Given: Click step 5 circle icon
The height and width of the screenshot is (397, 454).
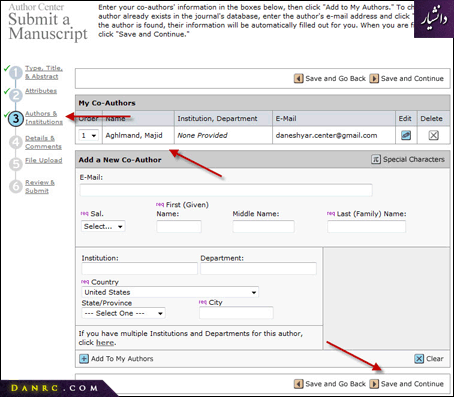Looking at the screenshot, I should point(16,164).
